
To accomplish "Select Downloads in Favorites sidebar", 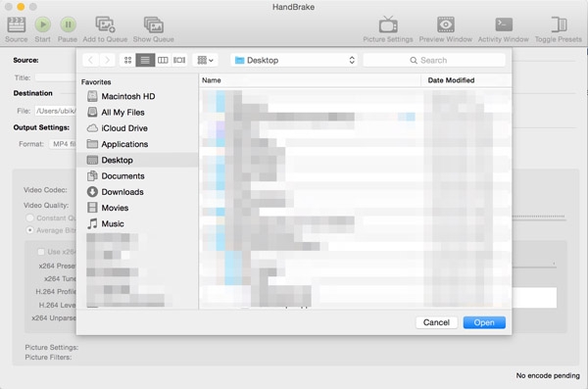I will pyautogui.click(x=137, y=192).
